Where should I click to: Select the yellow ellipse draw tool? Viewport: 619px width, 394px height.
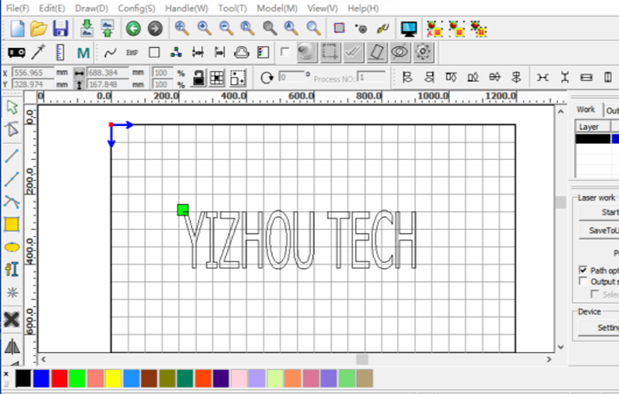pyautogui.click(x=12, y=247)
